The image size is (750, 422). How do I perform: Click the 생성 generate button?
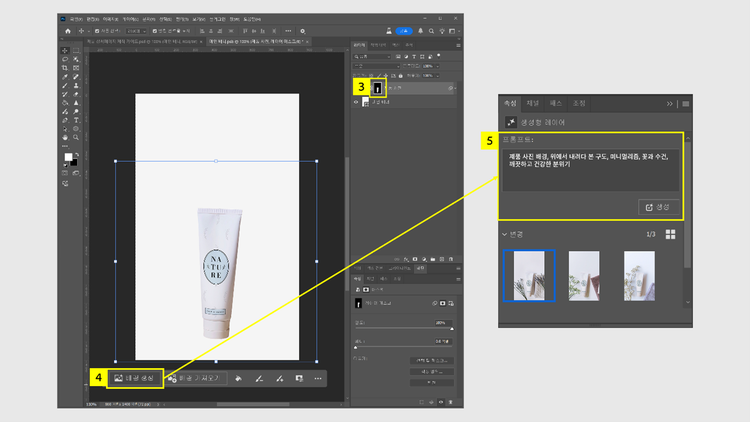(x=657, y=207)
